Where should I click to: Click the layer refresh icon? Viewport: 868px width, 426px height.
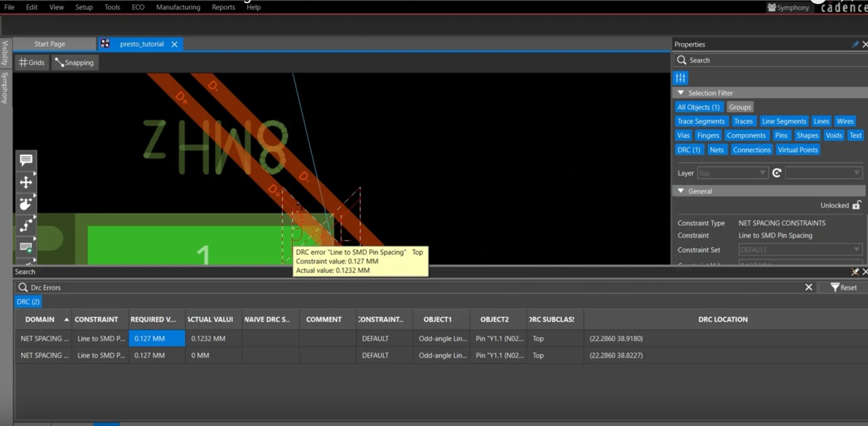(777, 173)
